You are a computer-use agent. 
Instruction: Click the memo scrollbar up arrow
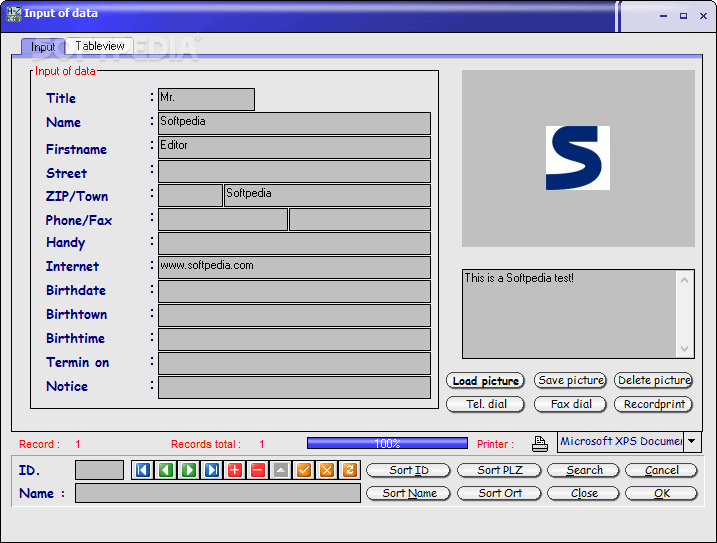click(684, 280)
